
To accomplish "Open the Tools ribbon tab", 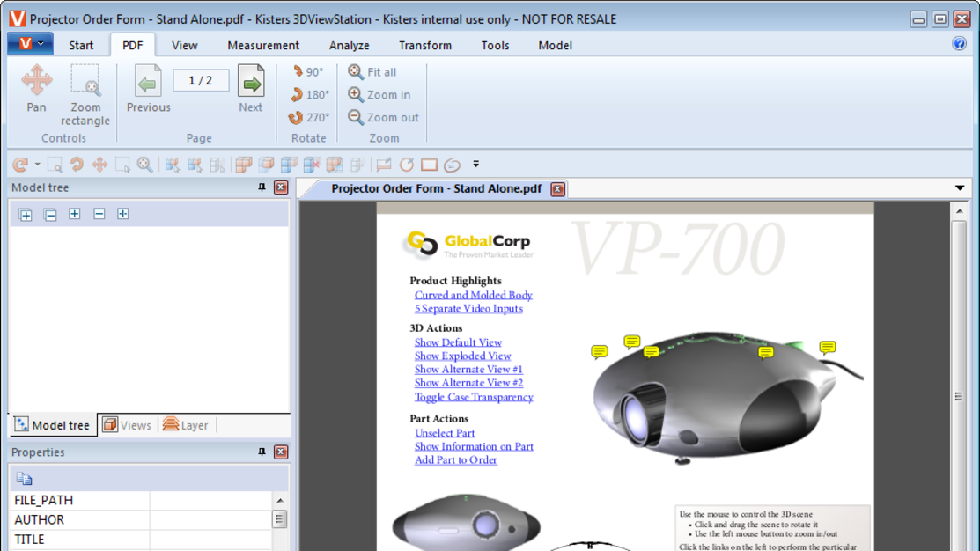I will click(495, 45).
